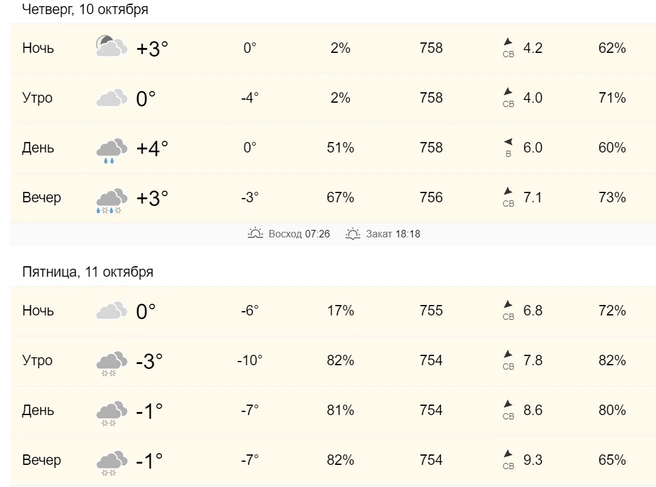Click the Thursday day rain cloud icon

point(111,149)
